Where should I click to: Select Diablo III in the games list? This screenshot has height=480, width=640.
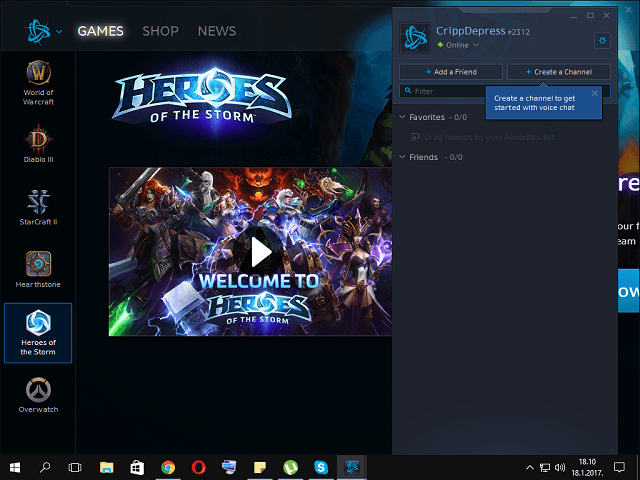(x=38, y=143)
